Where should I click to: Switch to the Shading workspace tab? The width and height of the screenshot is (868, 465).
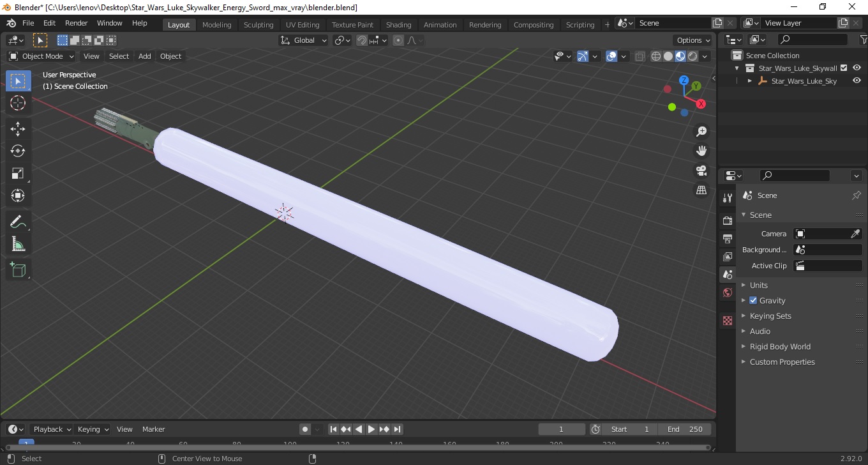point(398,25)
